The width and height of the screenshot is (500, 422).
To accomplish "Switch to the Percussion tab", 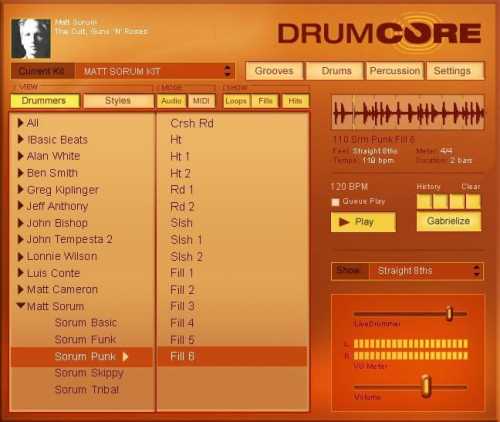I will click(395, 71).
